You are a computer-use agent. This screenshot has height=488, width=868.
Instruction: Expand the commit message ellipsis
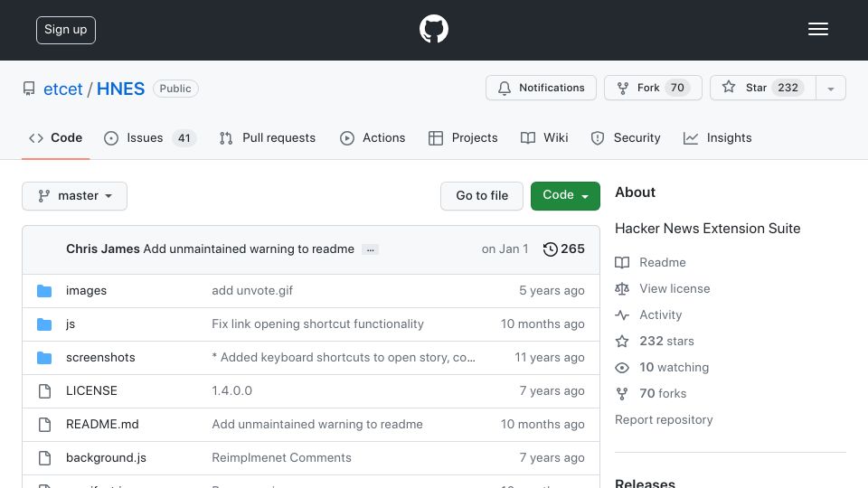coord(371,249)
